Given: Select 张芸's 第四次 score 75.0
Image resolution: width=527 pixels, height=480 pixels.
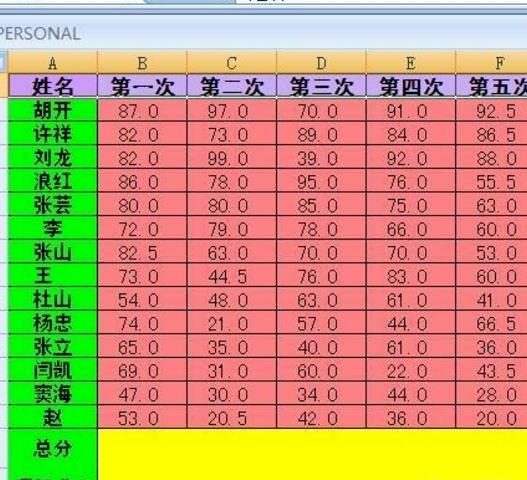Looking at the screenshot, I should click(411, 204).
